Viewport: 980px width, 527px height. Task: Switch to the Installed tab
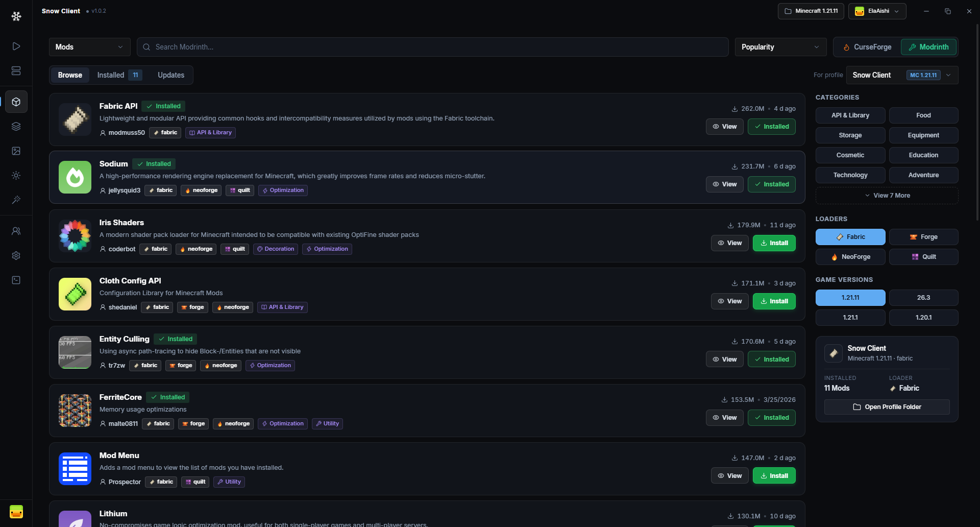click(119, 75)
